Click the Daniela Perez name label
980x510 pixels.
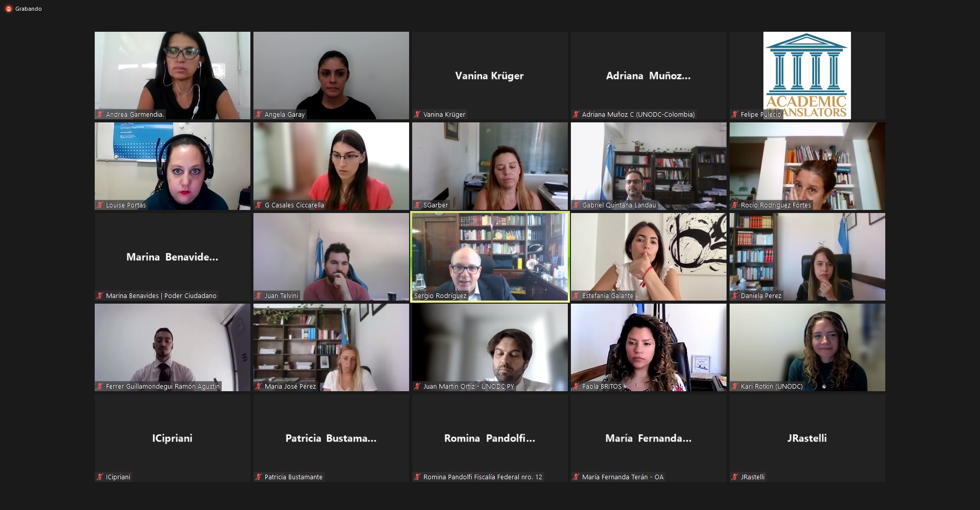[x=761, y=296]
